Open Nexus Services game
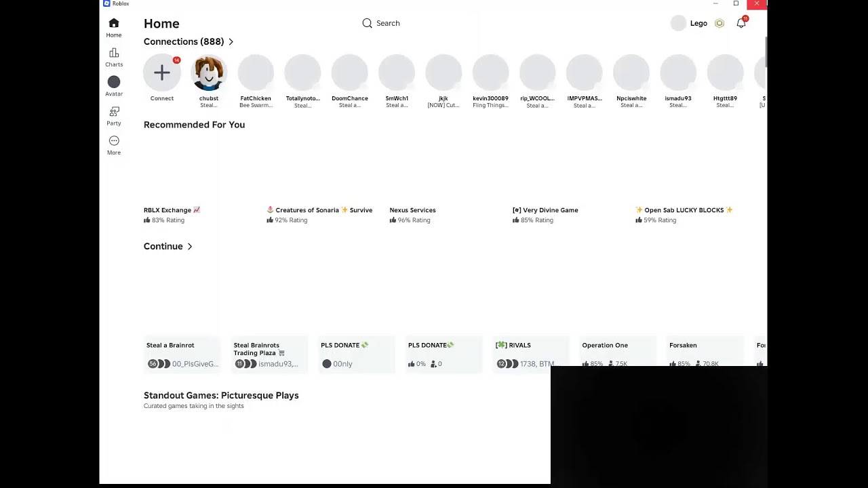 (x=412, y=210)
